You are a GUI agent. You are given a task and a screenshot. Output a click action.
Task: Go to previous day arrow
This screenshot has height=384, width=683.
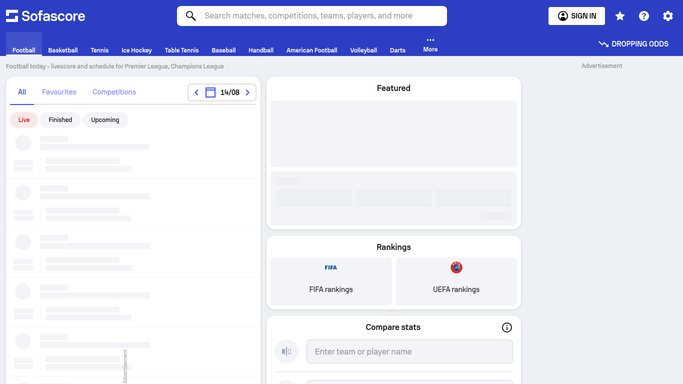pyautogui.click(x=196, y=92)
